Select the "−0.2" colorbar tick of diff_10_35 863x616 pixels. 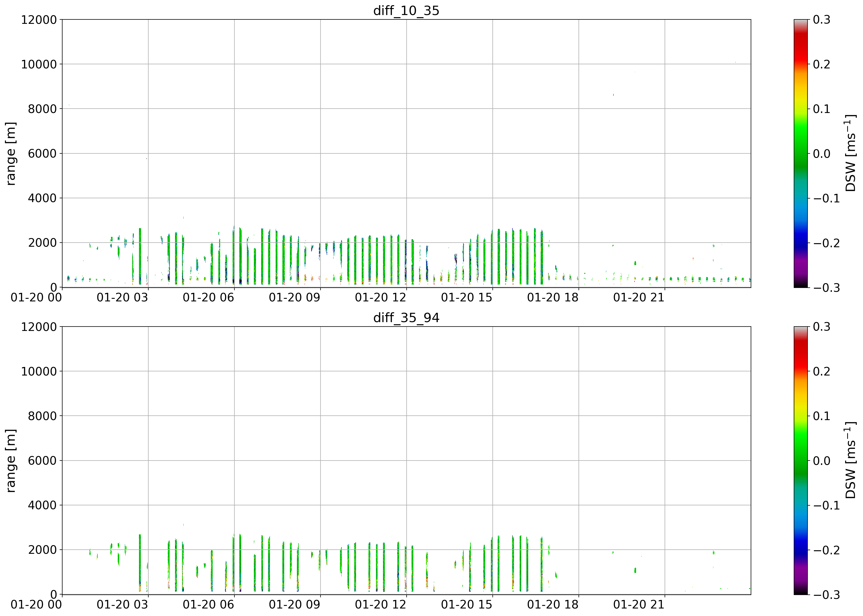coord(826,243)
